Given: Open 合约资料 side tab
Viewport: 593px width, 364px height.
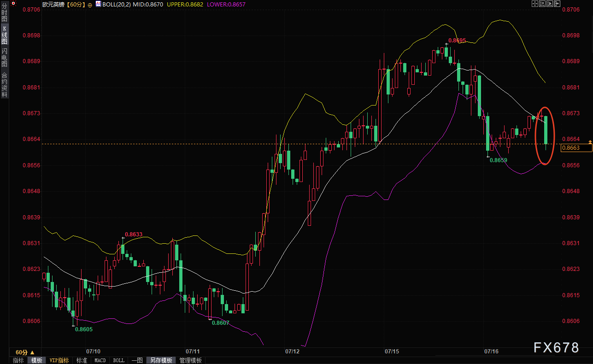Looking at the screenshot, I should point(4,85).
